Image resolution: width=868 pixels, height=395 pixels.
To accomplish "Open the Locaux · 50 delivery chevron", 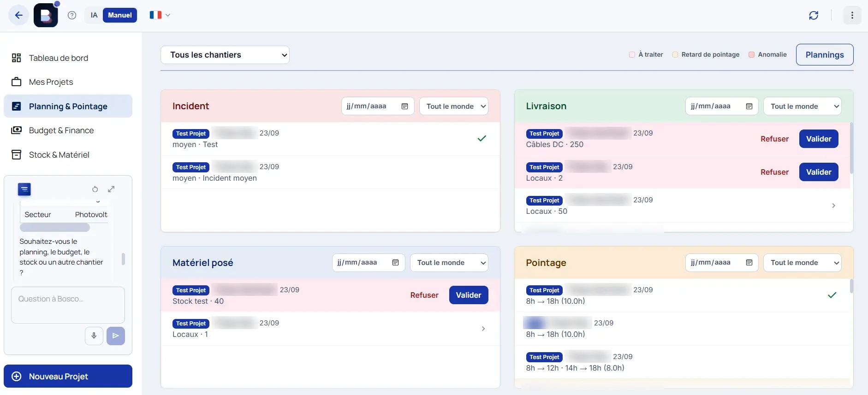I will click(x=833, y=206).
